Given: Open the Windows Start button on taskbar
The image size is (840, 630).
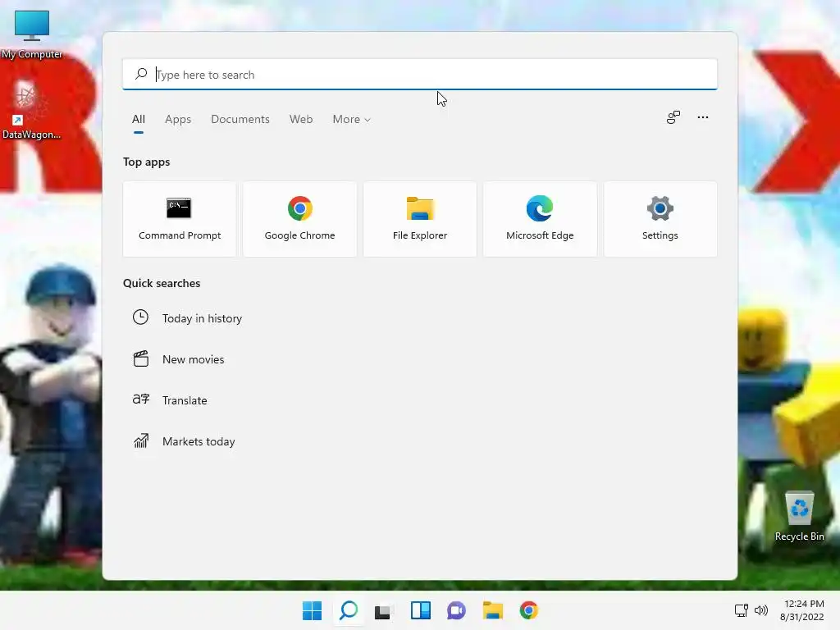Looking at the screenshot, I should [313, 610].
